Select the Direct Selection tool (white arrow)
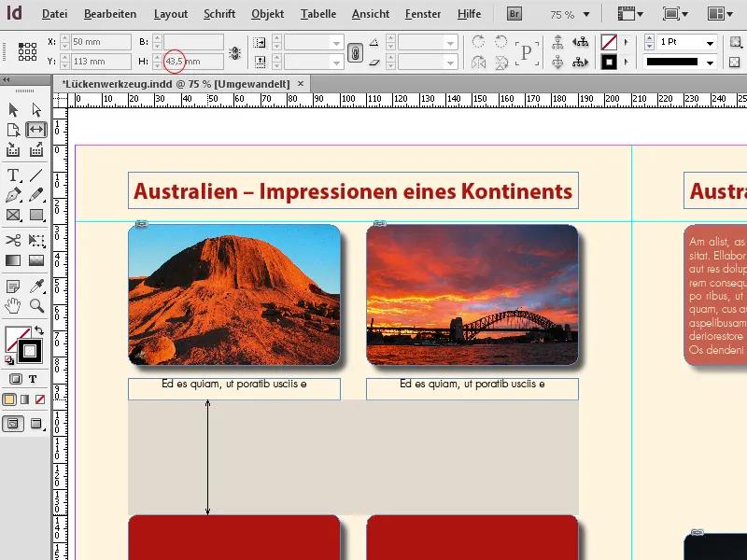 [36, 110]
